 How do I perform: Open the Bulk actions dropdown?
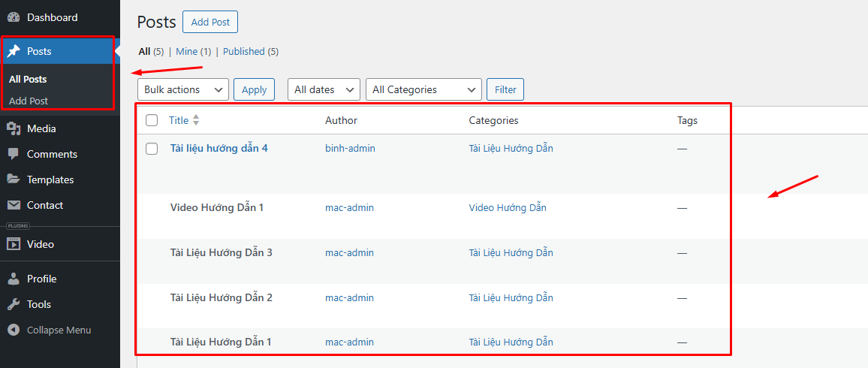click(183, 89)
